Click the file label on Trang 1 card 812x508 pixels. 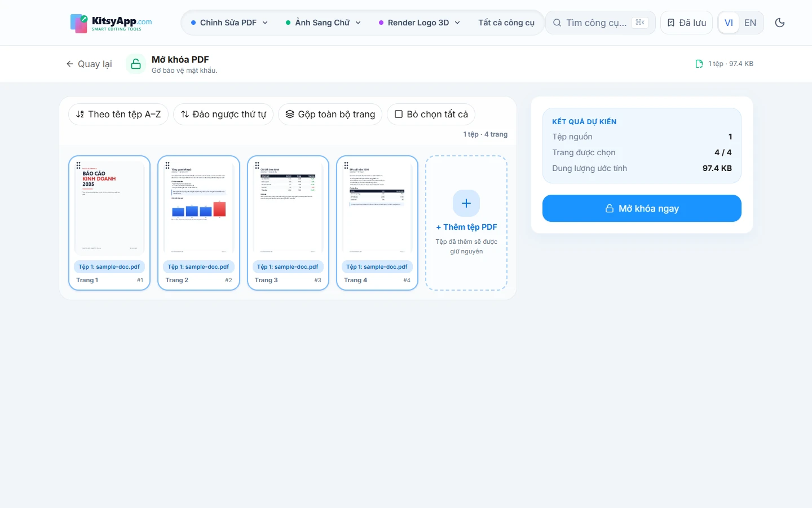(x=109, y=266)
